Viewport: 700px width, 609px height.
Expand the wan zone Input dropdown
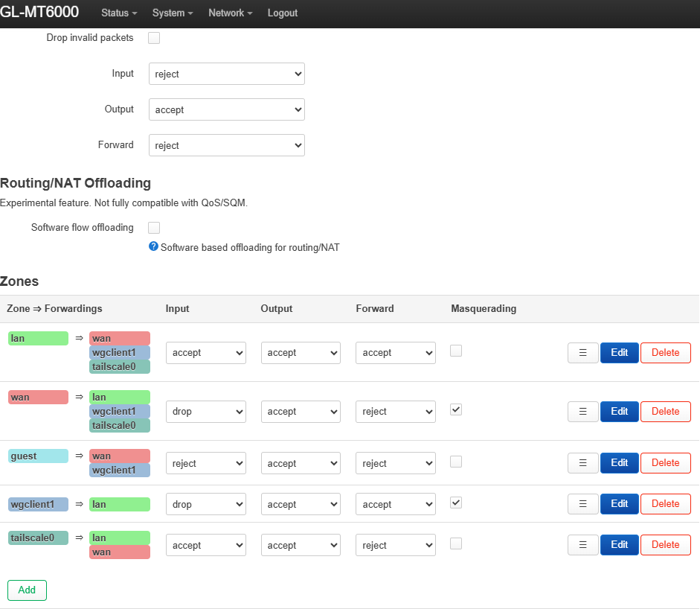(x=205, y=412)
